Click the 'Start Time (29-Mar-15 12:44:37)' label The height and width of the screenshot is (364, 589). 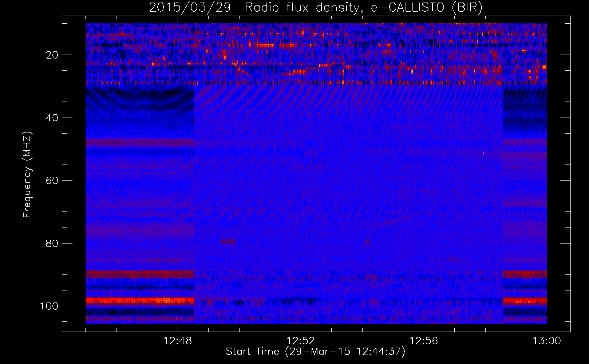(316, 352)
